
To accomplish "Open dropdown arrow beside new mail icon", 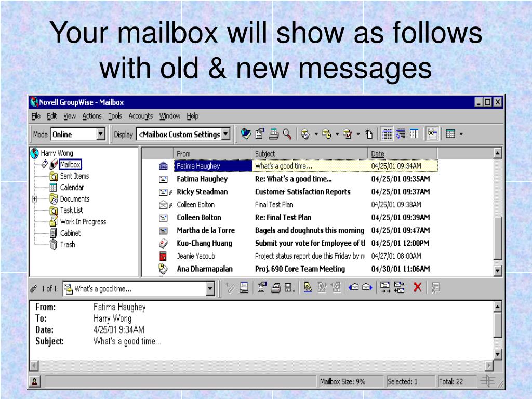I will coord(316,135).
